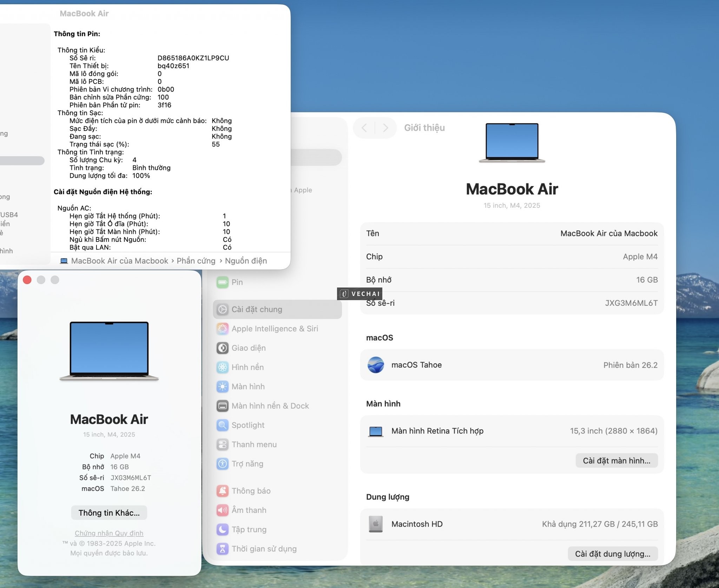Select the Màn hình display settings icon
Screen dimensions: 719x588
pyautogui.click(x=223, y=387)
